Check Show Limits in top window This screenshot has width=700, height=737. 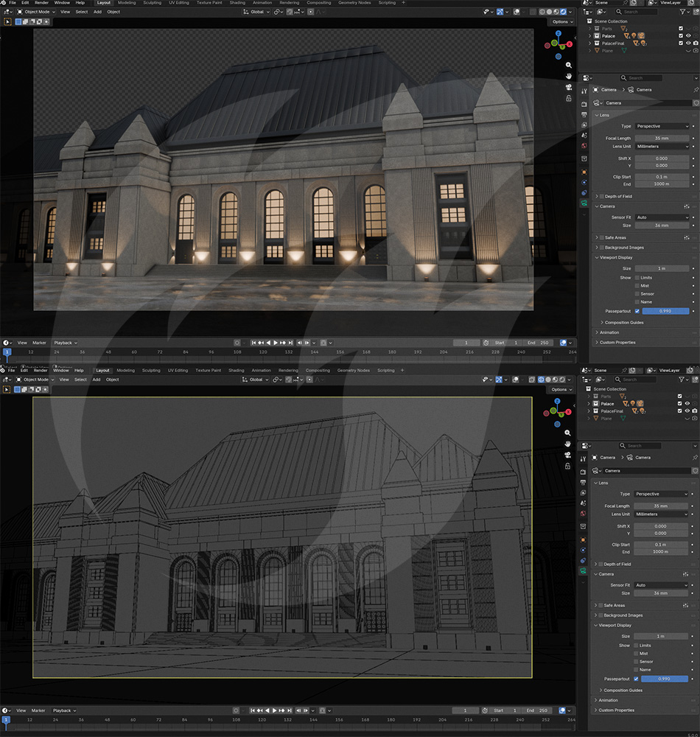click(637, 278)
